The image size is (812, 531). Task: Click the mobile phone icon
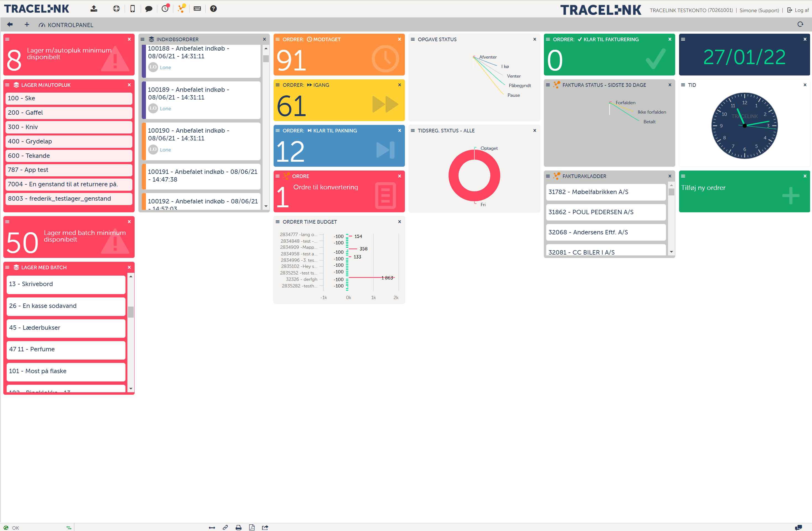(132, 9)
